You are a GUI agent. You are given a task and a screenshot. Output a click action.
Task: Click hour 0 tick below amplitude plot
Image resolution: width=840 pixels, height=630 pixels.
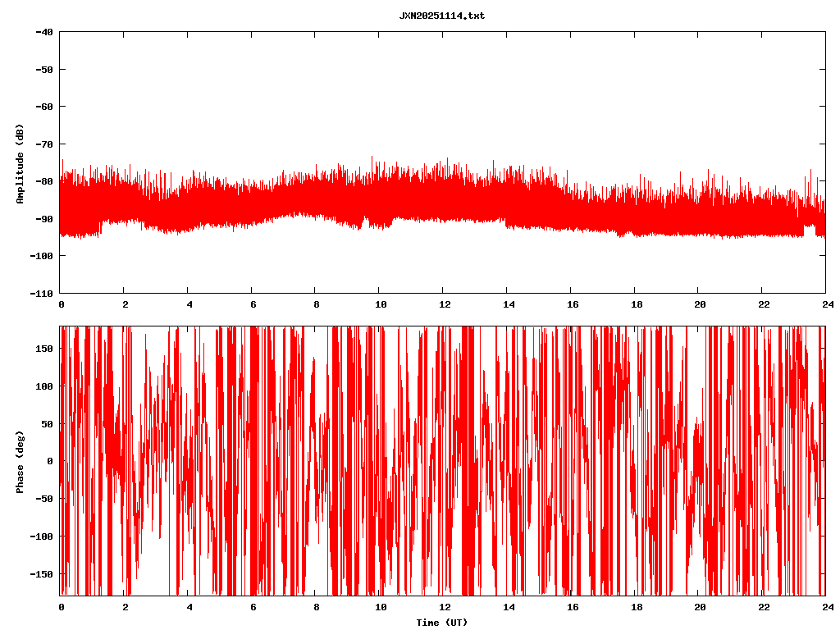coord(61,304)
